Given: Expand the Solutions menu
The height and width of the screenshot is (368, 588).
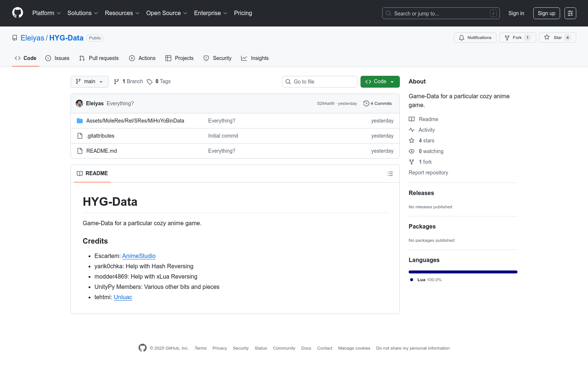Looking at the screenshot, I should [x=83, y=13].
